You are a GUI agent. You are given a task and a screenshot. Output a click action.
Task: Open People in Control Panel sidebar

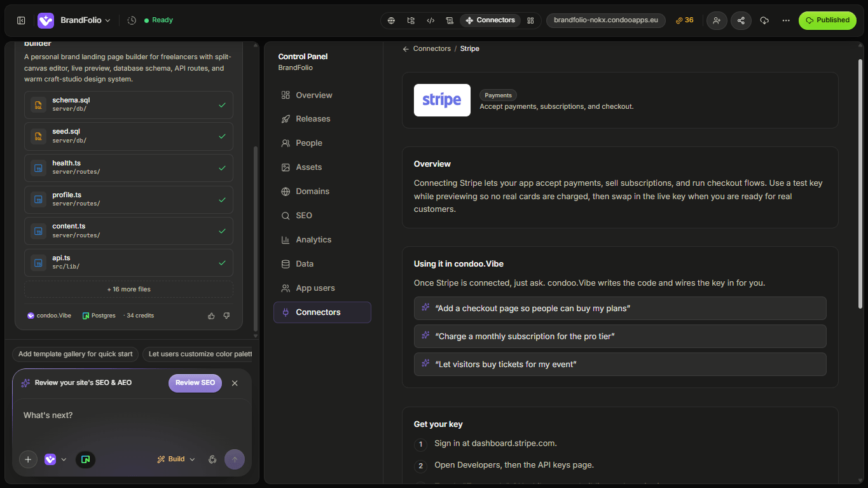click(x=322, y=143)
